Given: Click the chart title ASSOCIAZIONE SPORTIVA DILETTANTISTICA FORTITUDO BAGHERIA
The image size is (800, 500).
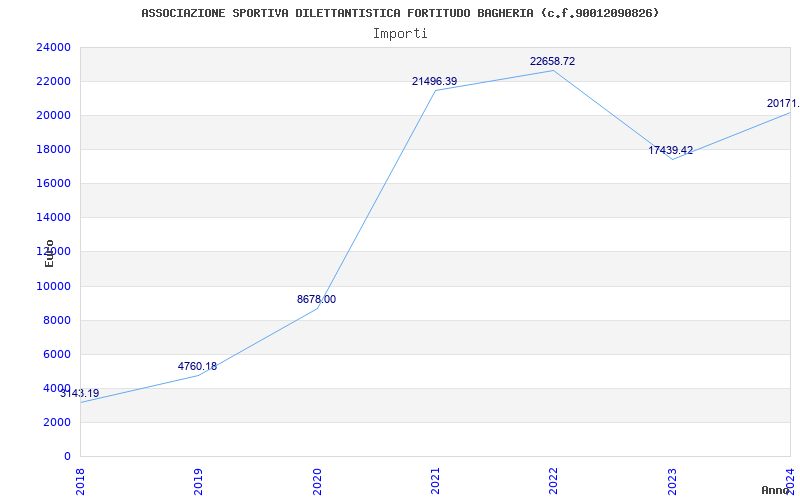Looking at the screenshot, I should [400, 13].
